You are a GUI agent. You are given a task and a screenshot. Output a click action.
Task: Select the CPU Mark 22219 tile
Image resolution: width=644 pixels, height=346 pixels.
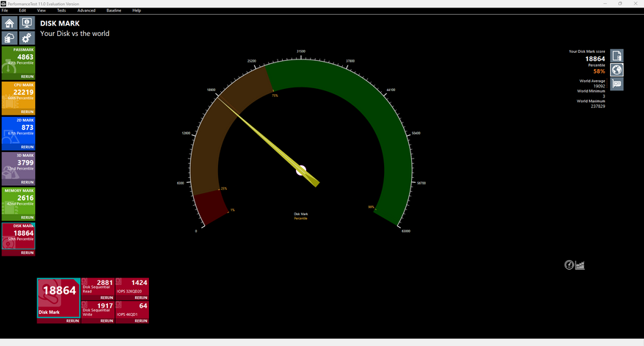[x=18, y=95]
